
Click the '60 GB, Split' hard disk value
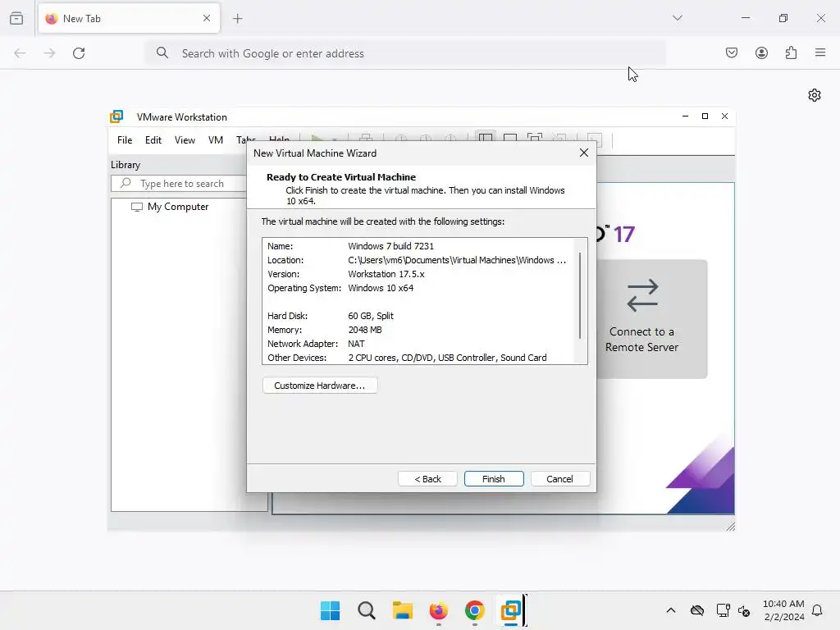point(370,316)
